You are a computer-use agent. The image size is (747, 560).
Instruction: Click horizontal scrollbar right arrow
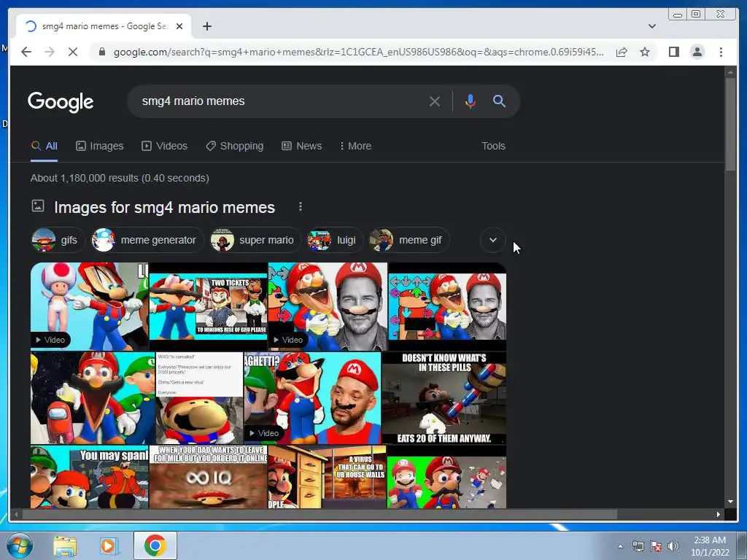tap(719, 514)
